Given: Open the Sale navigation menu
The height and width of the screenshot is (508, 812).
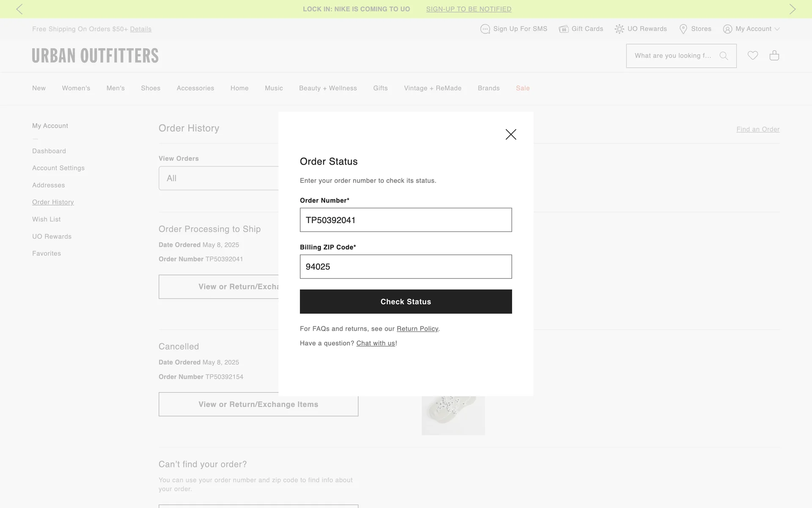Looking at the screenshot, I should coord(523,88).
